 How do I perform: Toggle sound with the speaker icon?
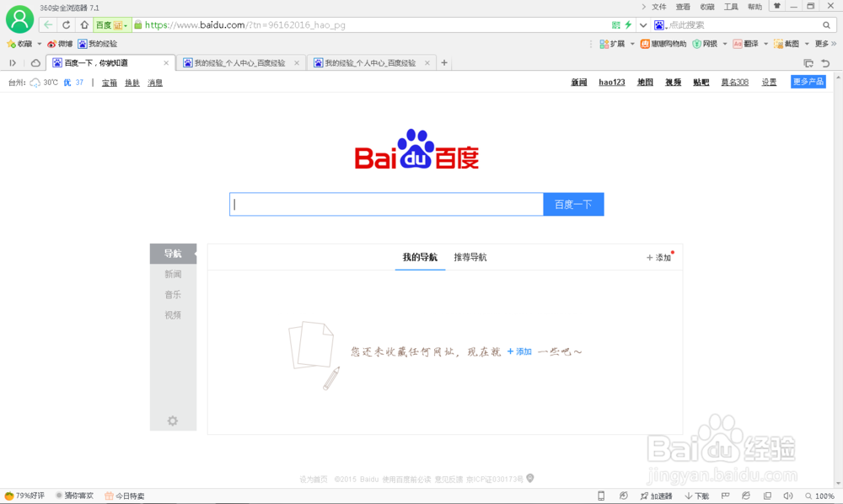(788, 496)
